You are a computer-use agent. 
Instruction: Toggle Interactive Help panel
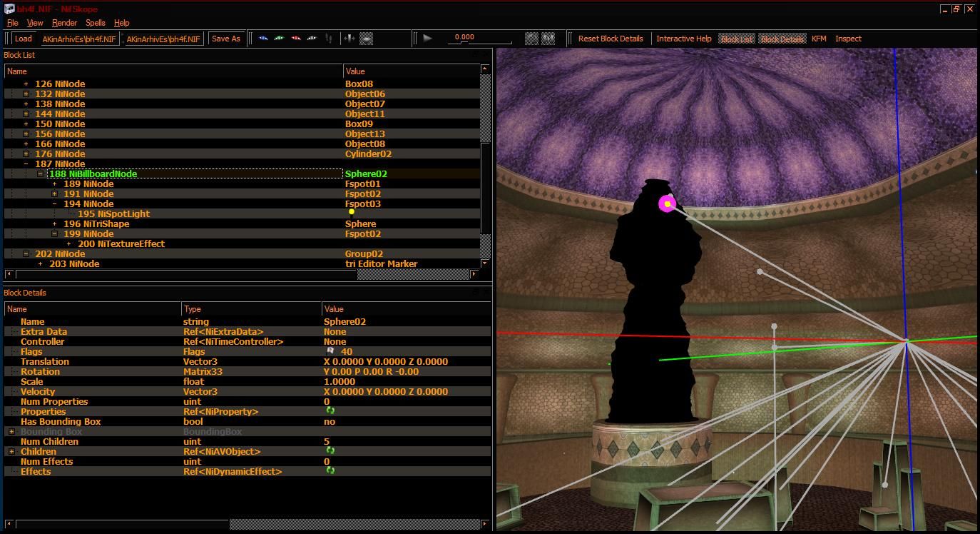click(684, 39)
